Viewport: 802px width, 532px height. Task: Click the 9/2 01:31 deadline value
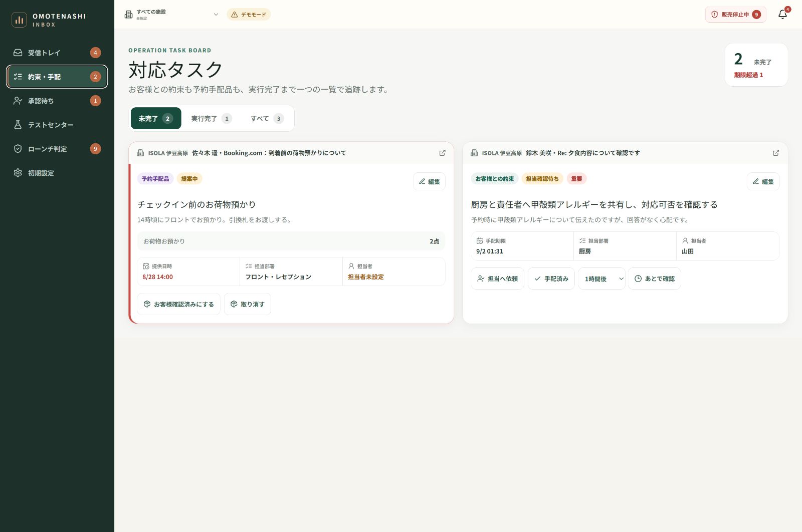pyautogui.click(x=490, y=251)
